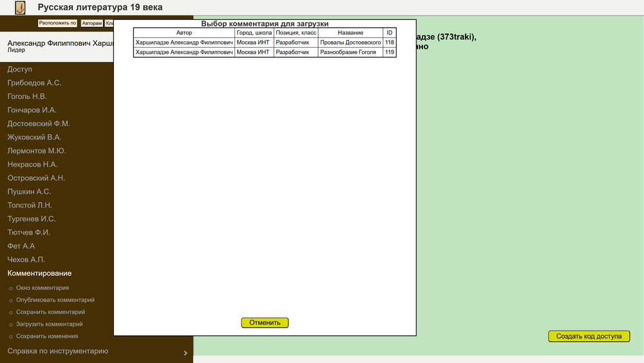This screenshot has height=363, width=644.
Task: Click ID 118 cell in table
Action: (389, 43)
